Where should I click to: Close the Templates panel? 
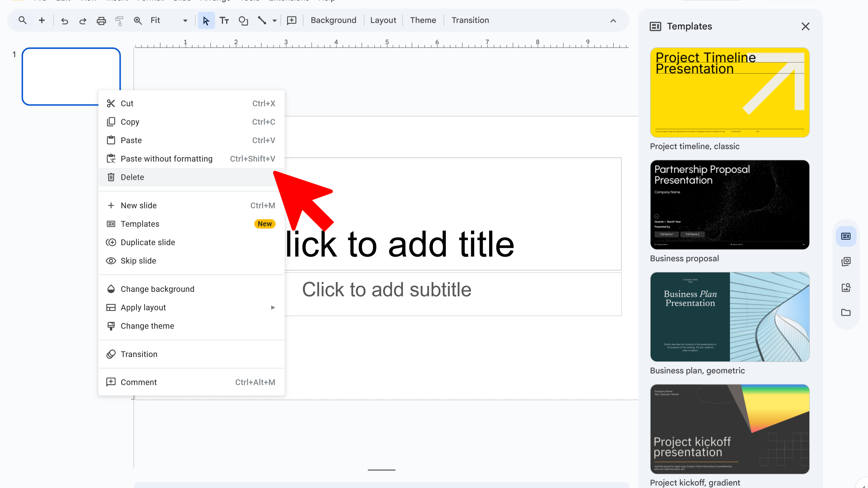805,26
